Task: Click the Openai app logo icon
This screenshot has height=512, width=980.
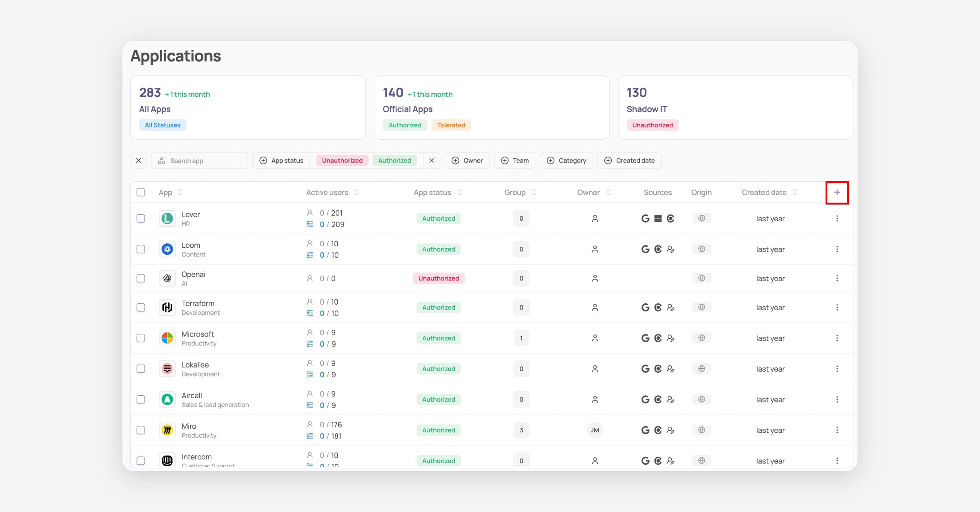Action: tap(167, 278)
